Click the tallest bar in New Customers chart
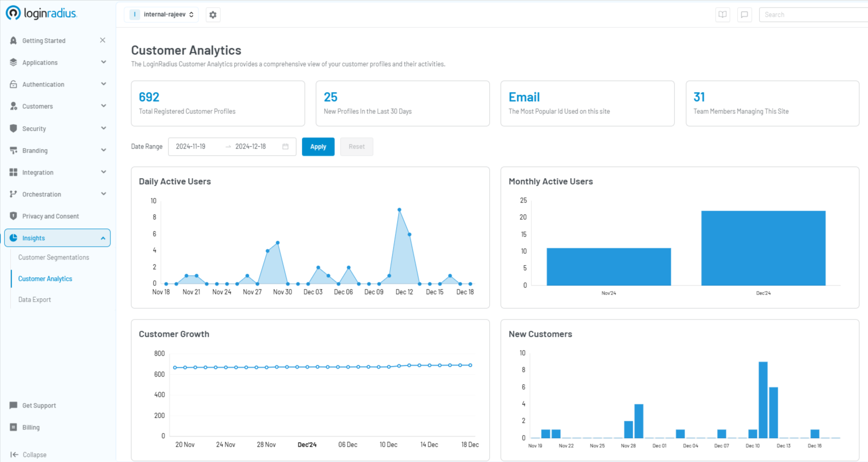Image resolution: width=868 pixels, height=462 pixels. (x=763, y=400)
